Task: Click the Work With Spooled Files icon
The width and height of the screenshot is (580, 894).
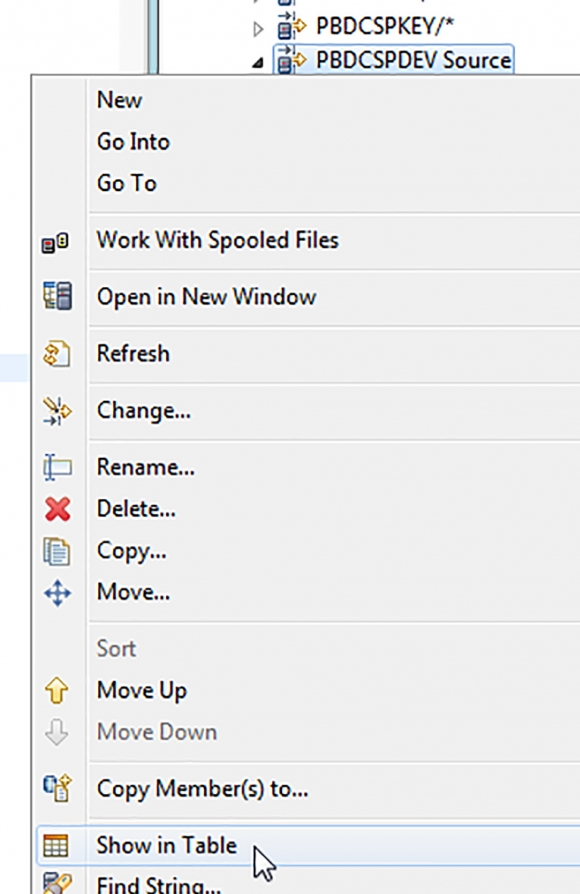Action: click(56, 243)
